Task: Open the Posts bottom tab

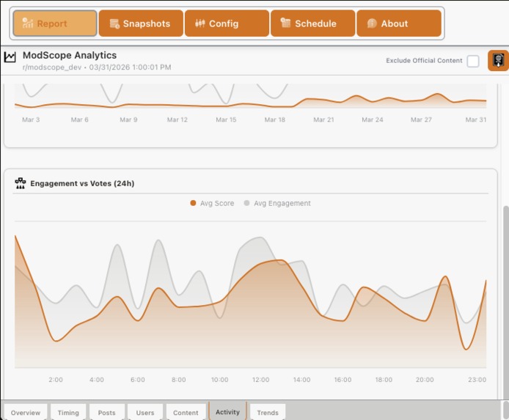Action: click(x=107, y=412)
